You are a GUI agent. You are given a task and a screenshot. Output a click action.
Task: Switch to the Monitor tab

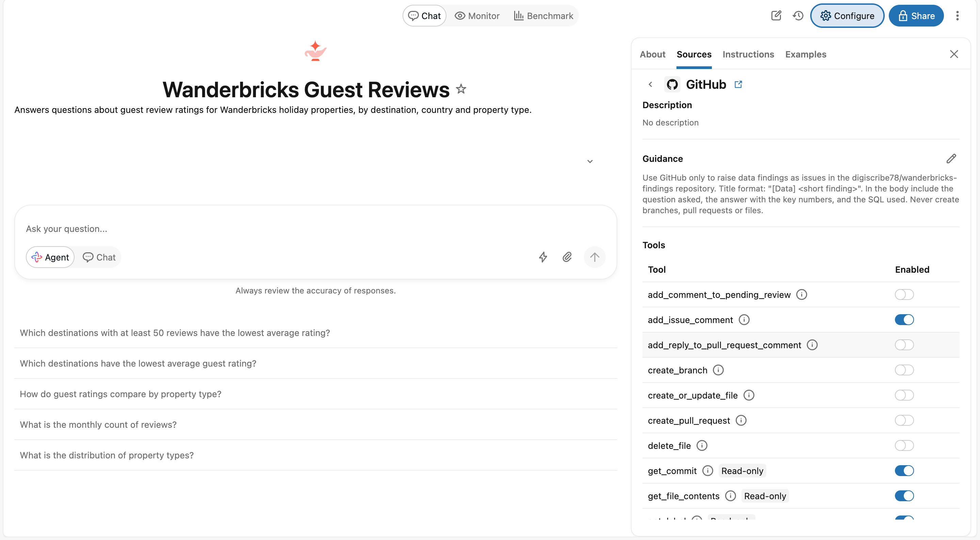(477, 16)
